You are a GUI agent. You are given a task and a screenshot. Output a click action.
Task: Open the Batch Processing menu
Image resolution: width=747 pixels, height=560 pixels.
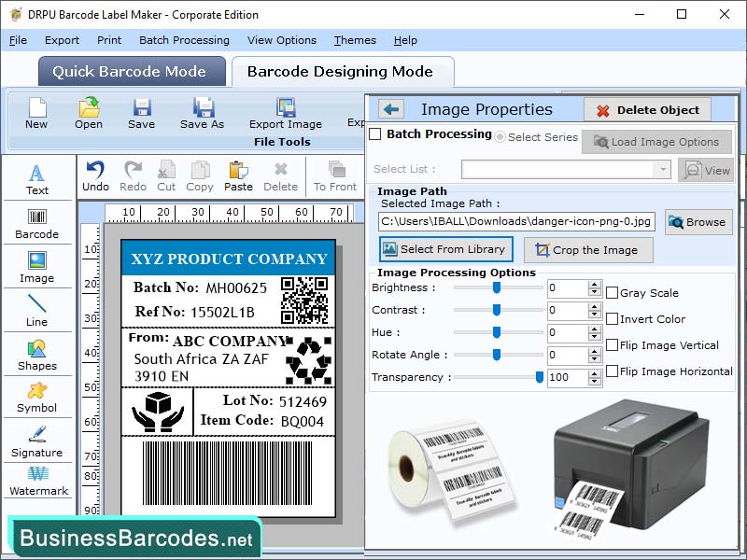pyautogui.click(x=184, y=40)
